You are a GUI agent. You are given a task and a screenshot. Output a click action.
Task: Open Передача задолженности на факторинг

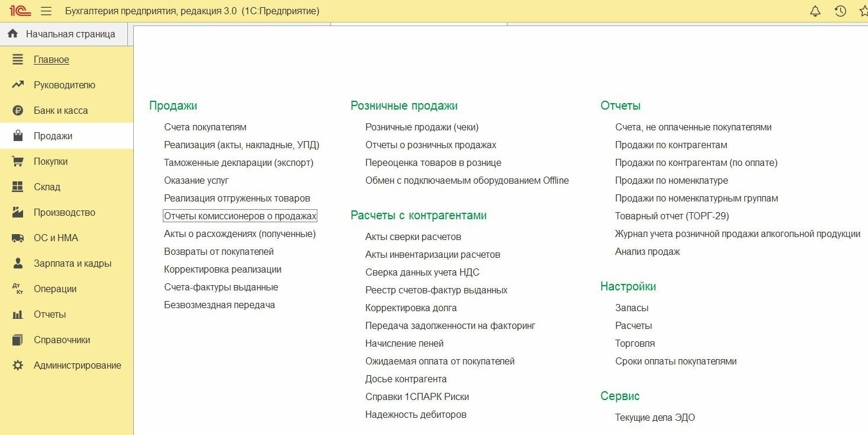451,325
